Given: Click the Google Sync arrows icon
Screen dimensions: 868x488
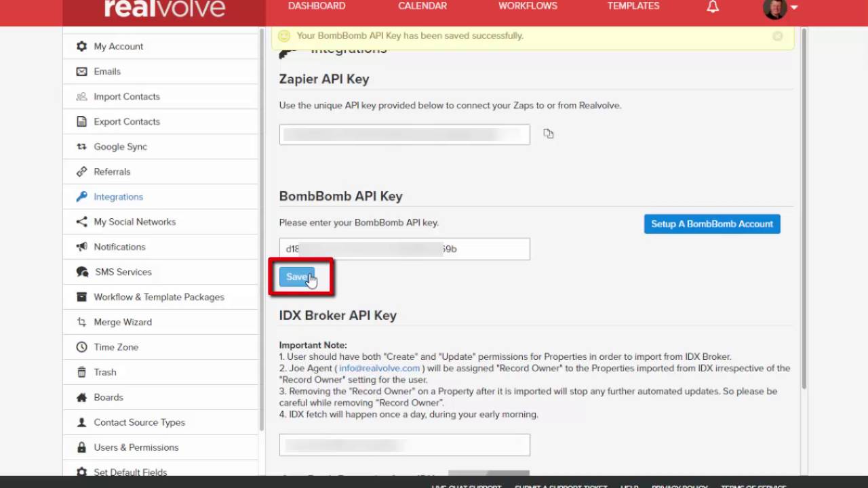Looking at the screenshot, I should click(x=81, y=146).
